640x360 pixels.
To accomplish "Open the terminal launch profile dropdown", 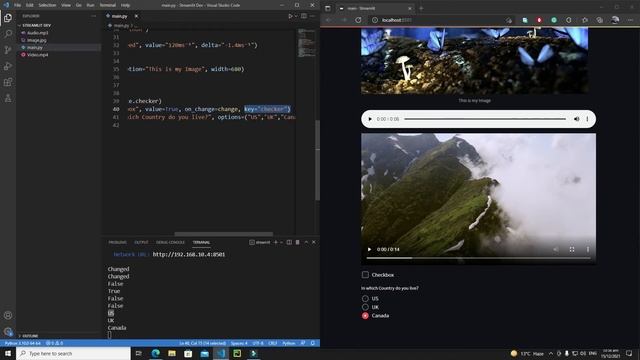I will [282, 242].
